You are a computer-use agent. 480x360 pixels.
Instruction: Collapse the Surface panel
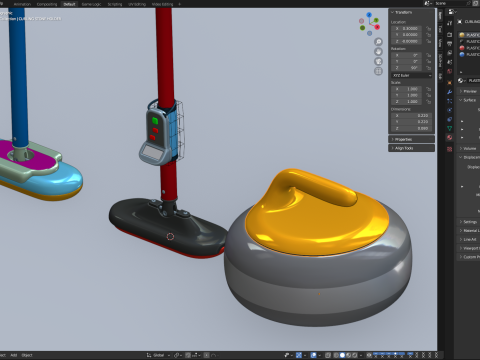pos(468,100)
